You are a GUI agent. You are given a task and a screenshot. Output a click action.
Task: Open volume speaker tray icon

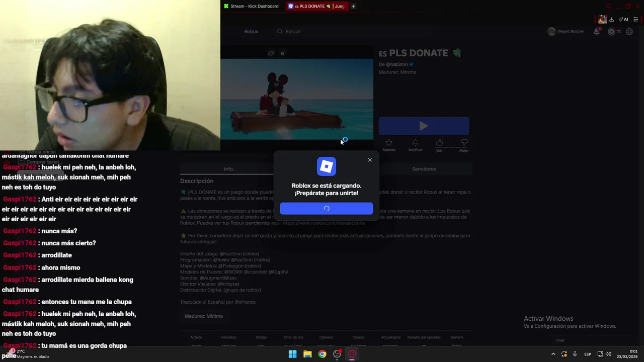608,354
